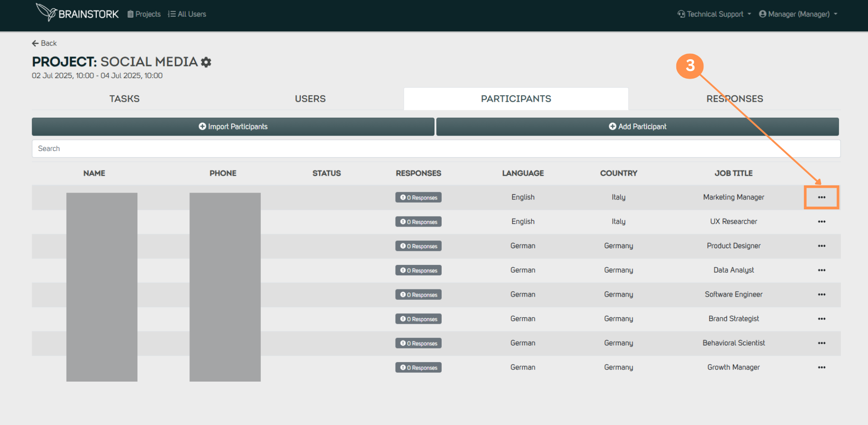The width and height of the screenshot is (868, 425).
Task: Switch to the Users tab
Action: 310,99
